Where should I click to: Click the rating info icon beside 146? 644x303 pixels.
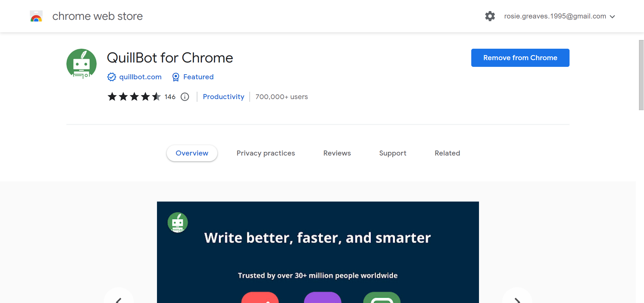point(185,97)
